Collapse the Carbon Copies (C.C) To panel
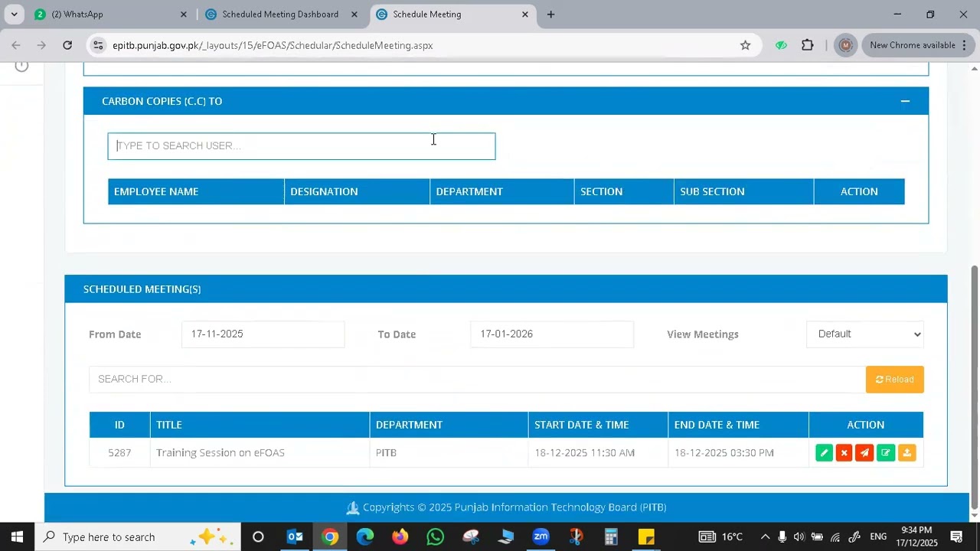Image resolution: width=980 pixels, height=551 pixels. (905, 101)
